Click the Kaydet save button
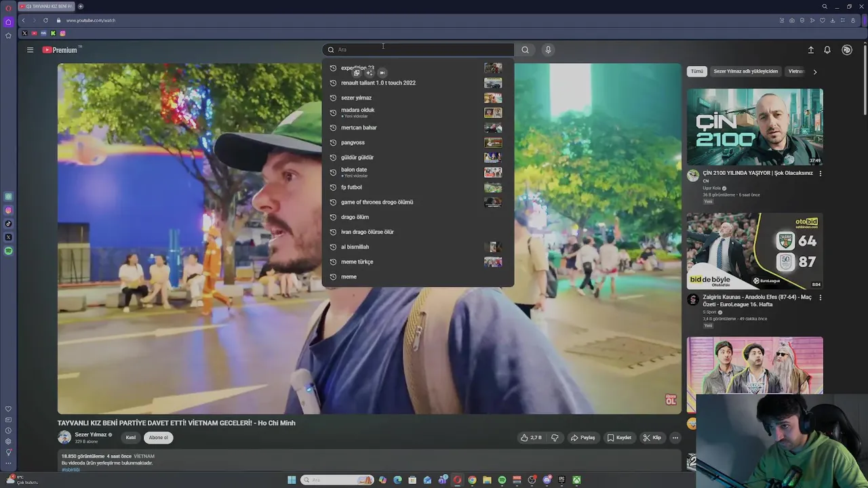 coord(619,438)
